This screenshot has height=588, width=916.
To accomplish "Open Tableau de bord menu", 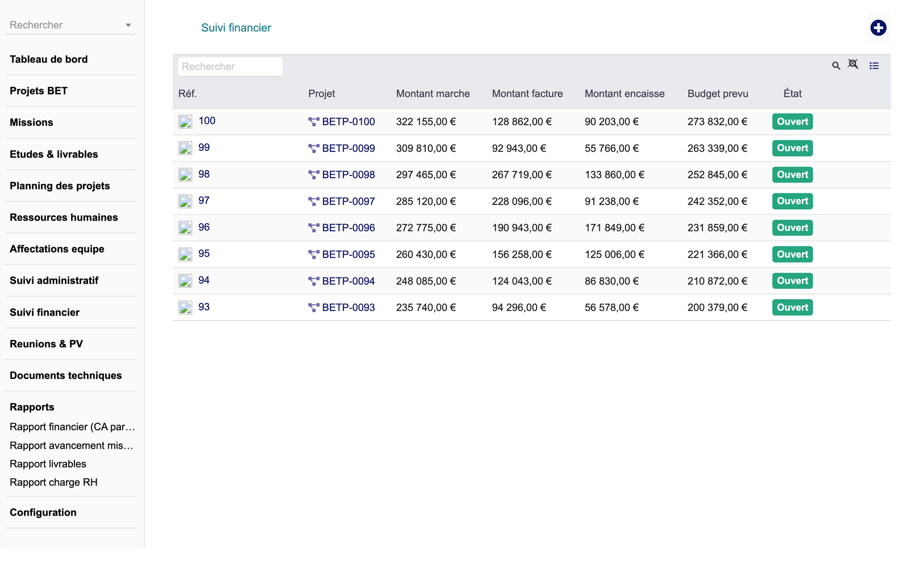I will (x=48, y=59).
